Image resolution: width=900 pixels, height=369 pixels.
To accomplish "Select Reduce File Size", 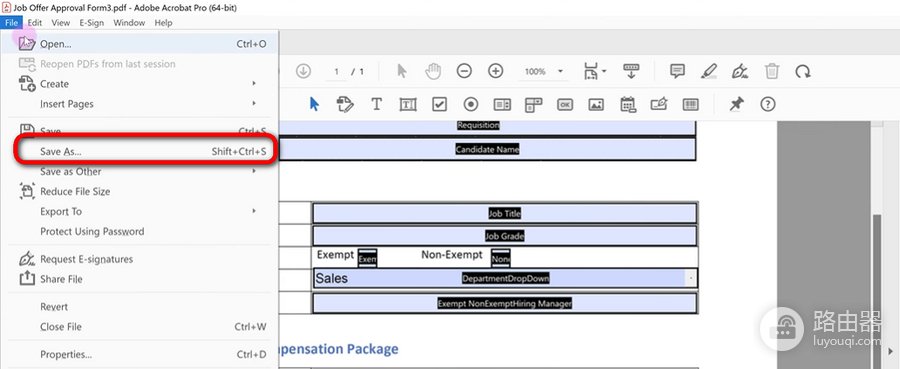I will click(x=139, y=192).
